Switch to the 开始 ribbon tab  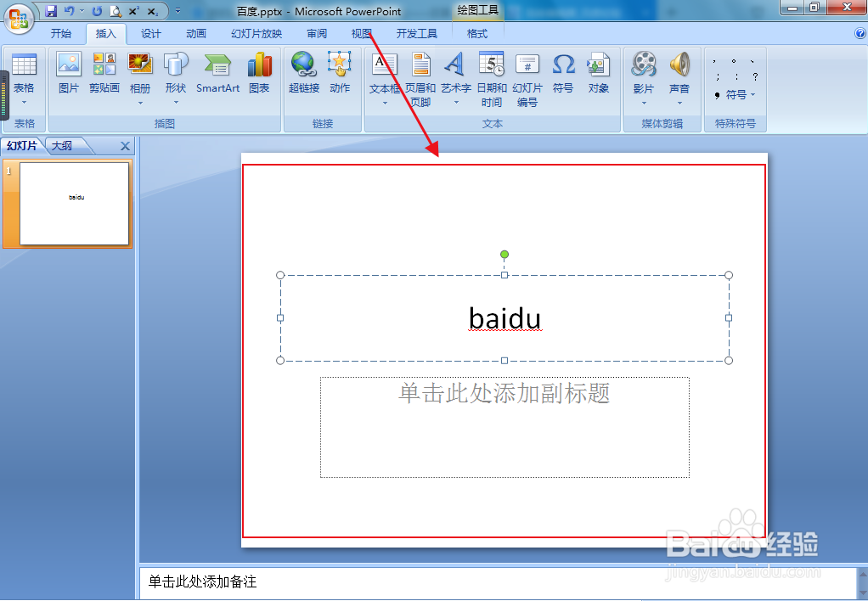click(x=61, y=34)
